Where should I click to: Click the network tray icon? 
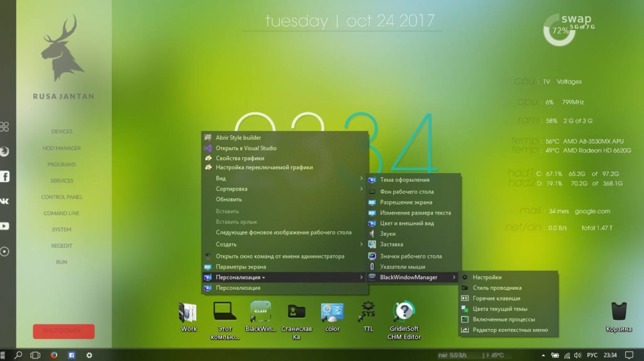tap(567, 355)
